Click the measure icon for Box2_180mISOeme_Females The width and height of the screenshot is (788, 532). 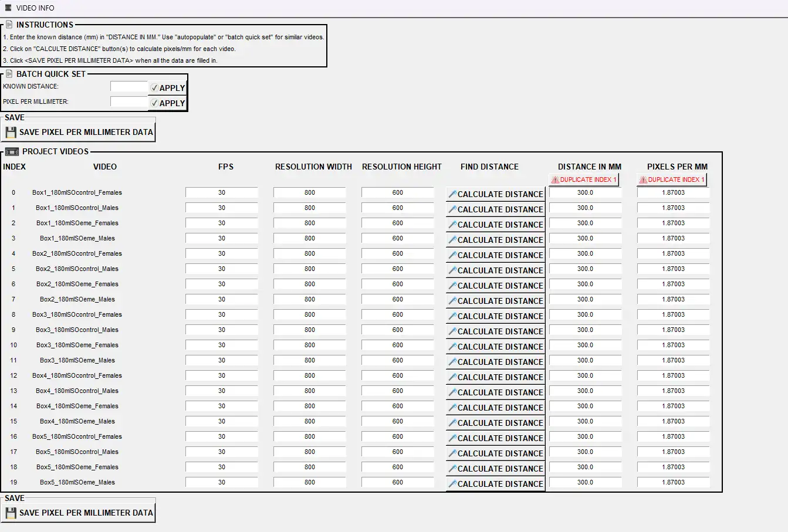click(x=452, y=286)
